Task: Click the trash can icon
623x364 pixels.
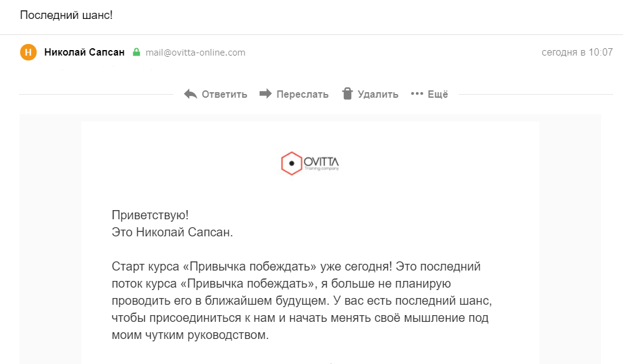Action: tap(348, 94)
